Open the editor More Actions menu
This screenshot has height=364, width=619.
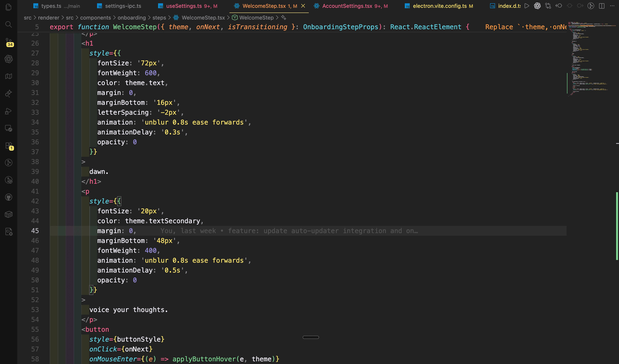612,6
